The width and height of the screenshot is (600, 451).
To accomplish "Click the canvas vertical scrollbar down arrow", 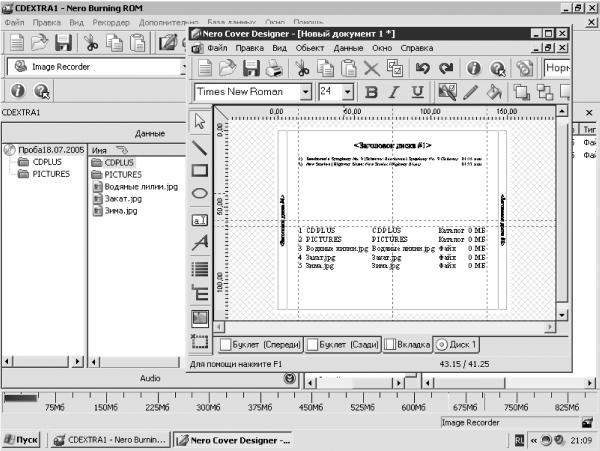I will 561,315.
